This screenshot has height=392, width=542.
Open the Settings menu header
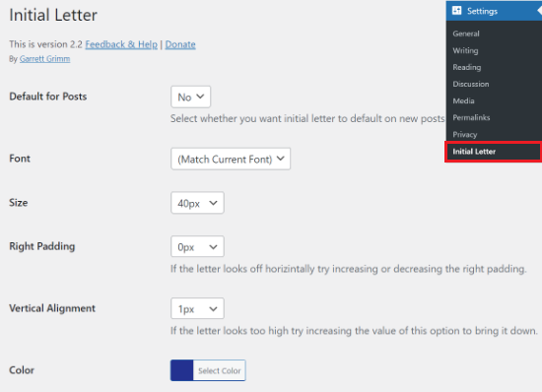[494, 11]
